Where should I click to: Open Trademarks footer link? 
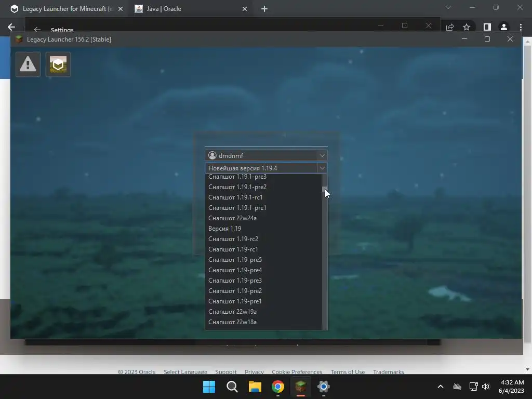coord(389,372)
